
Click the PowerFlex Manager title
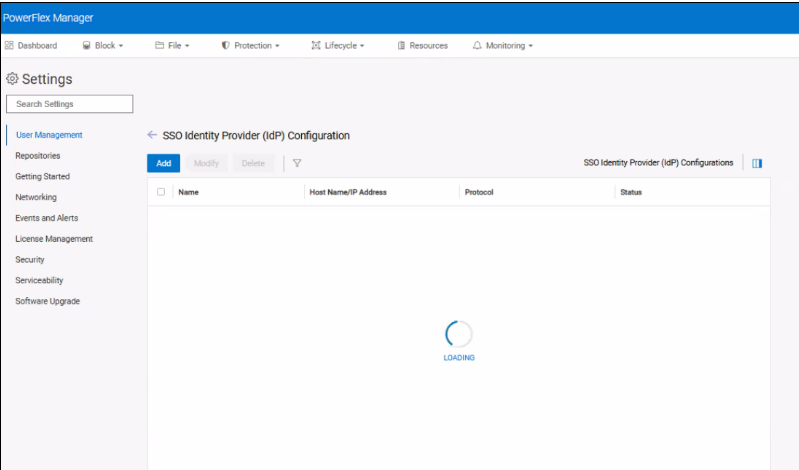[x=48, y=18]
